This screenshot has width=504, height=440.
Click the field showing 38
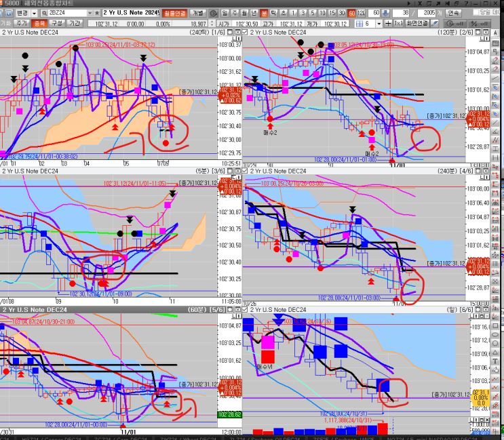[401, 13]
